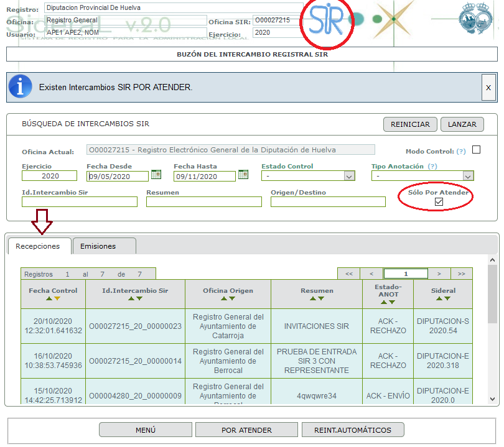This screenshot has height=447, width=504.
Task: Sort Resumen column descending
Action: (x=321, y=298)
